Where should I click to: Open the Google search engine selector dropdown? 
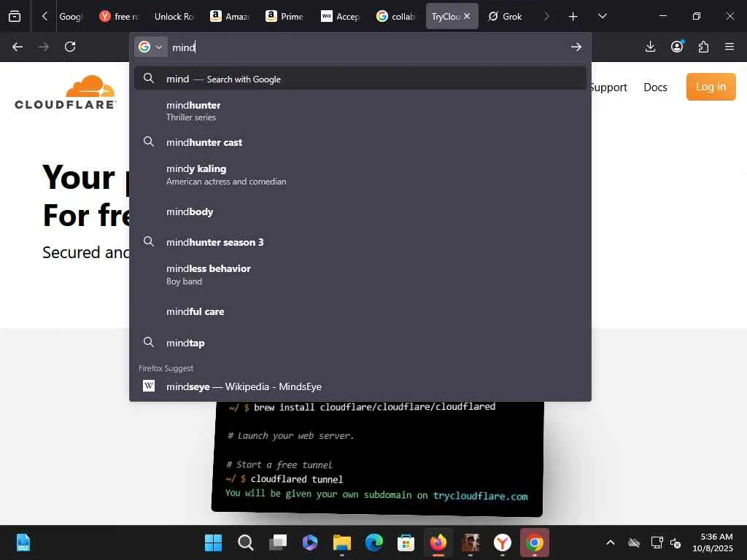click(150, 47)
